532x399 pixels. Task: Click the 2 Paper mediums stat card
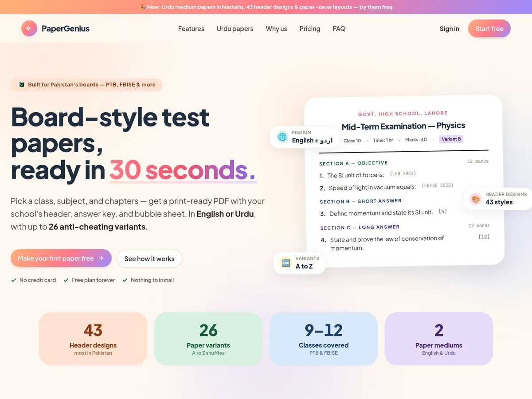click(439, 339)
